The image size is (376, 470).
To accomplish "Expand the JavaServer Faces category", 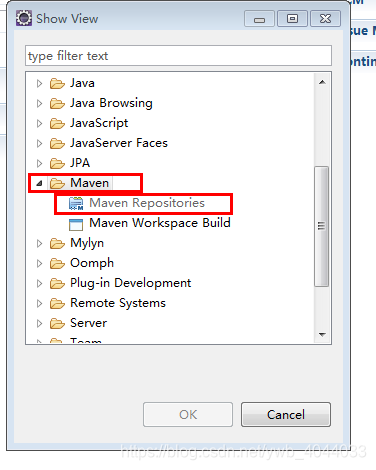I will 39,143.
